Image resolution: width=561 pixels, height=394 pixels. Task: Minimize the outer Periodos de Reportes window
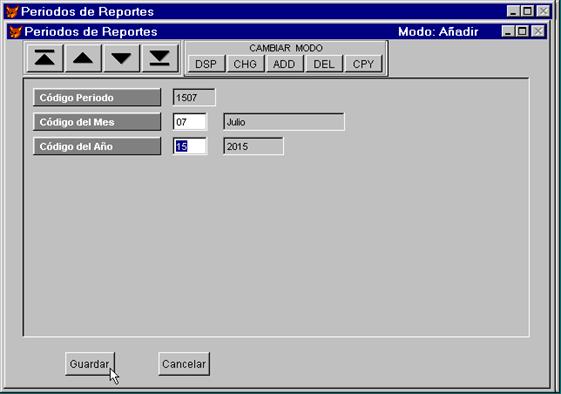(x=513, y=11)
